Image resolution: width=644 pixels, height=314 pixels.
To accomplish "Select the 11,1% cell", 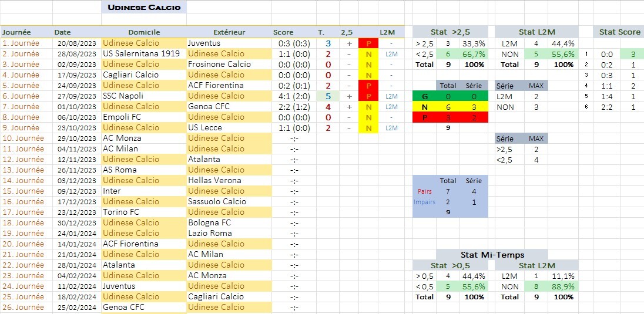I will 563,276.
